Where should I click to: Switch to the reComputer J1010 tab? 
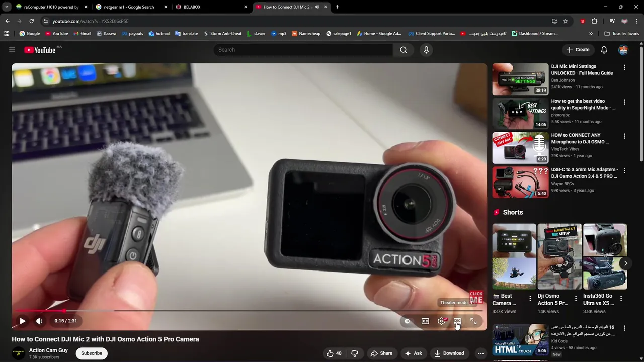coord(51,7)
